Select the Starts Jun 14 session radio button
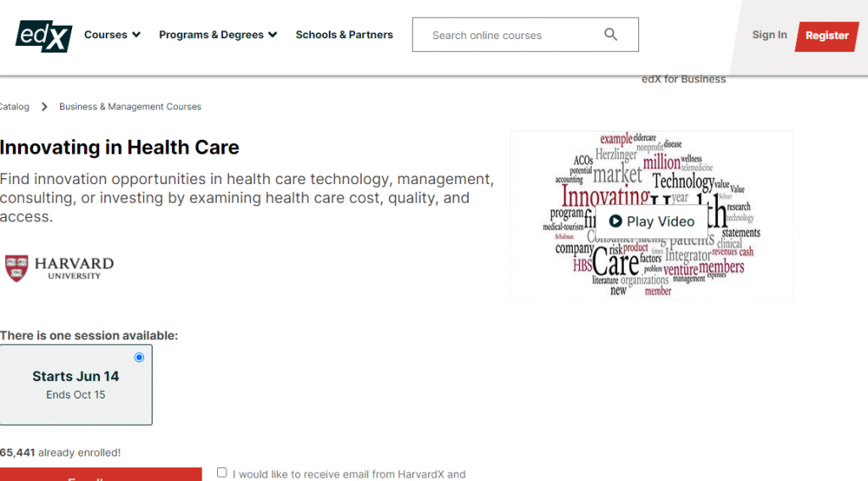 point(139,357)
